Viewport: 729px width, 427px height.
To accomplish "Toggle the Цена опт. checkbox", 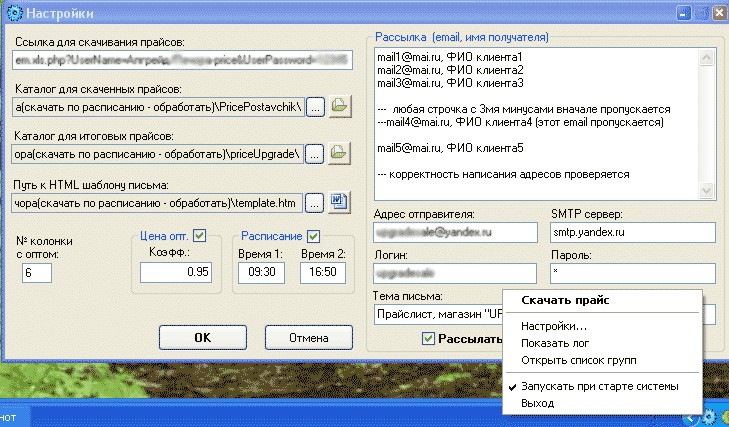I will pyautogui.click(x=199, y=235).
